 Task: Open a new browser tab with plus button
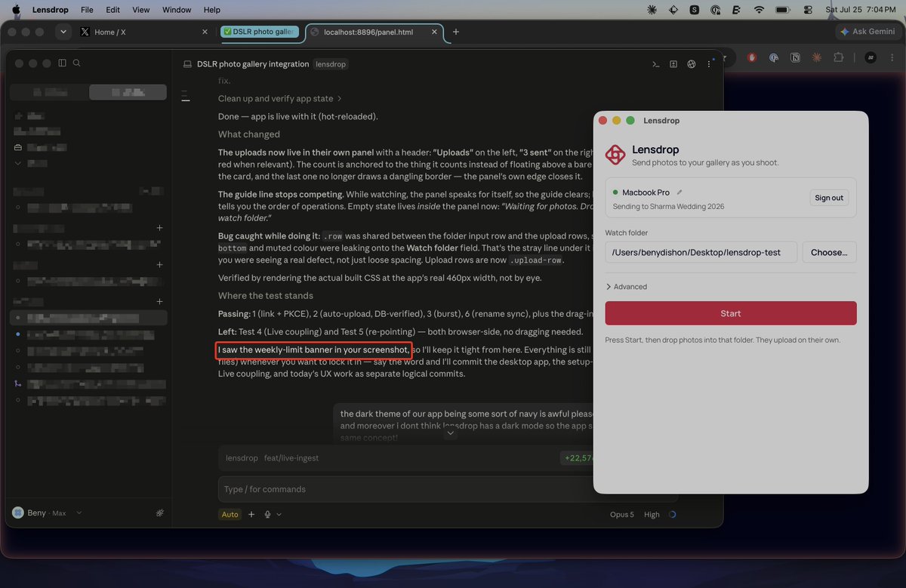pos(456,32)
